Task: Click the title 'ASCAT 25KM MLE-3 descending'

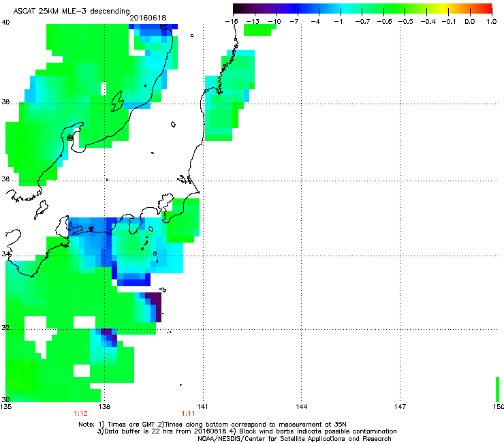Action: pyautogui.click(x=72, y=12)
